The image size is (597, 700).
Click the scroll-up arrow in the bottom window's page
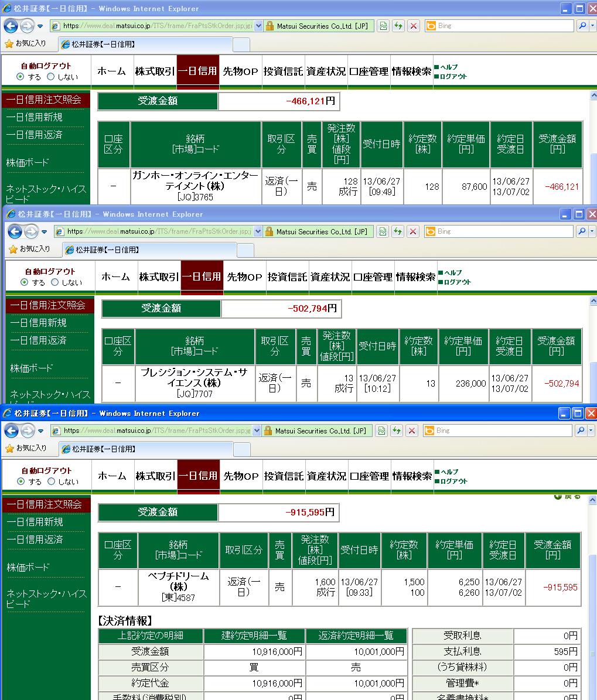[592, 501]
